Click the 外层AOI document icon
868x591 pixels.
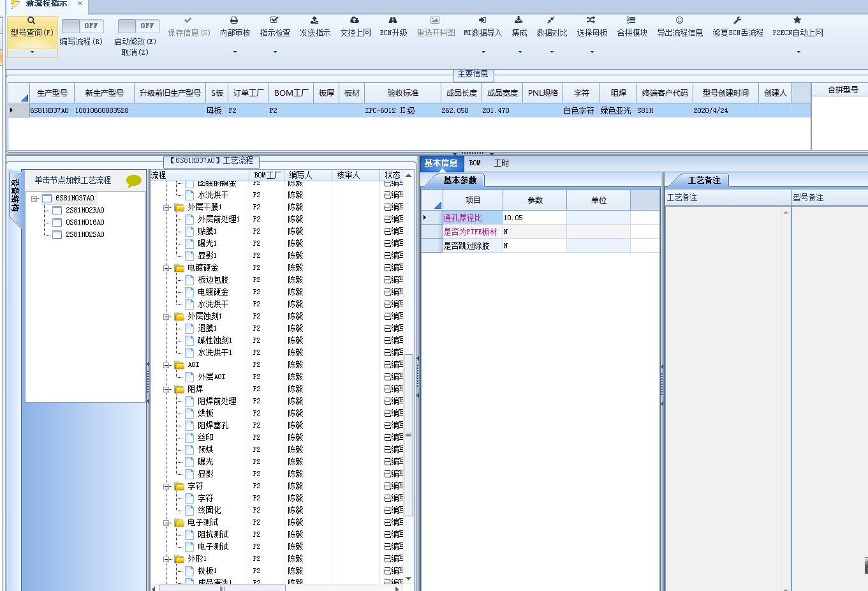[189, 377]
